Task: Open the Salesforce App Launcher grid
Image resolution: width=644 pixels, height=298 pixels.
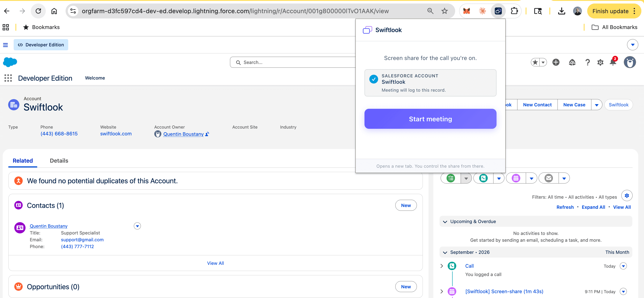Action: pyautogui.click(x=8, y=78)
